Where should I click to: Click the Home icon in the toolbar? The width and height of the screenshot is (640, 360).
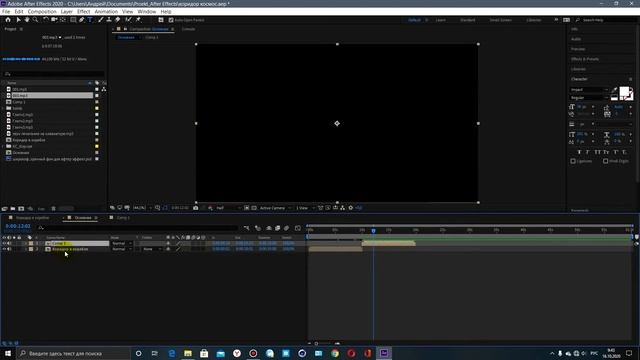(8, 20)
